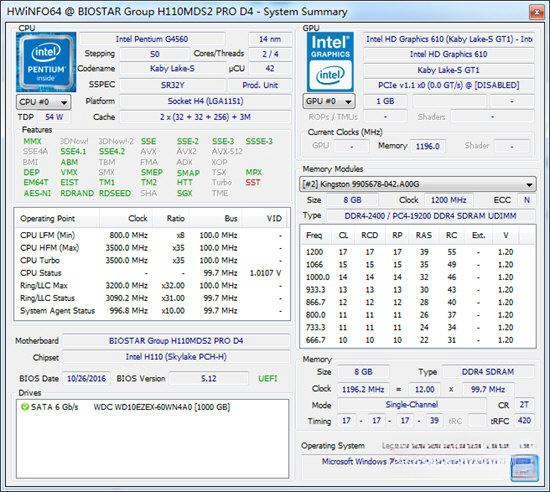Click the PCIe v1.1 x0 DISABLED field
Screen dimensions: 550x492
click(449, 85)
